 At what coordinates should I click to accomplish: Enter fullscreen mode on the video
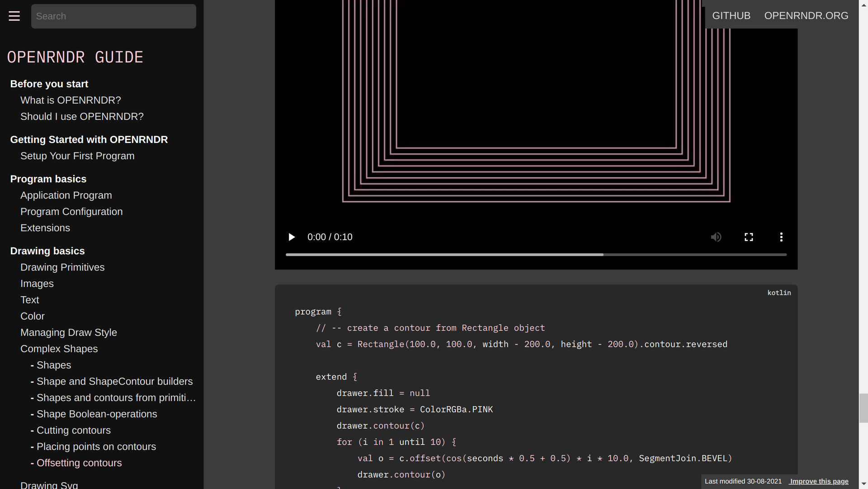tap(749, 237)
